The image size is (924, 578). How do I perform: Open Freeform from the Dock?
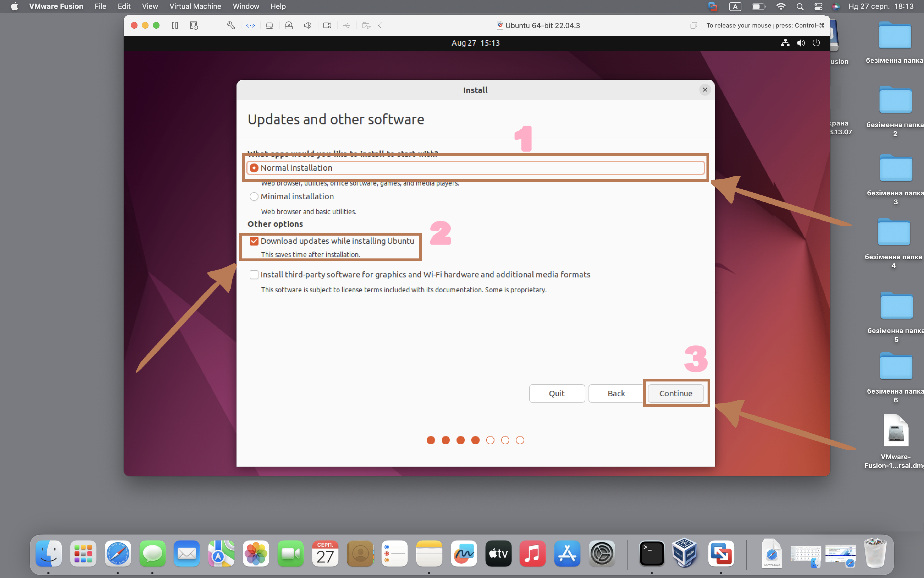(x=464, y=553)
